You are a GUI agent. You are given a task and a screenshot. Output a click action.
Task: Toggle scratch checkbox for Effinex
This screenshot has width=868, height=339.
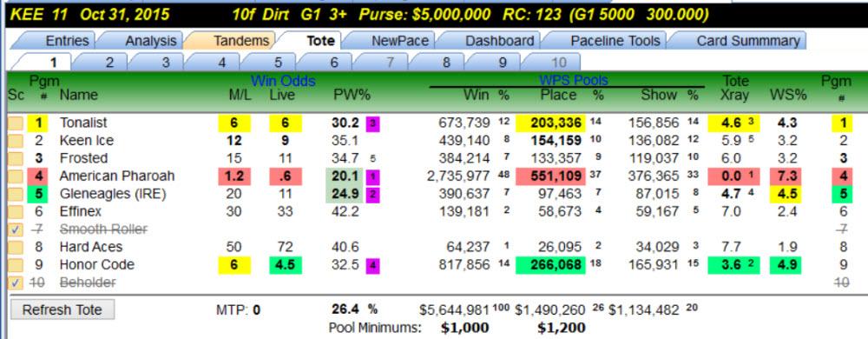pyautogui.click(x=15, y=211)
